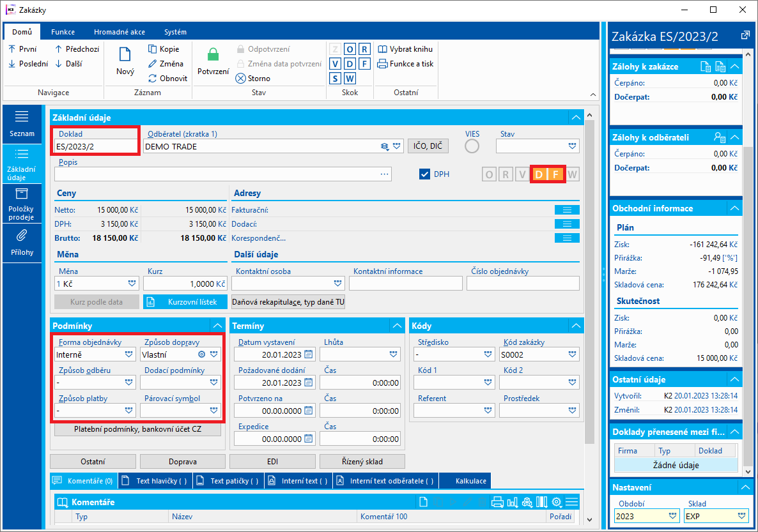Open the Kalkulace tab
758x532 pixels.
pos(465,481)
